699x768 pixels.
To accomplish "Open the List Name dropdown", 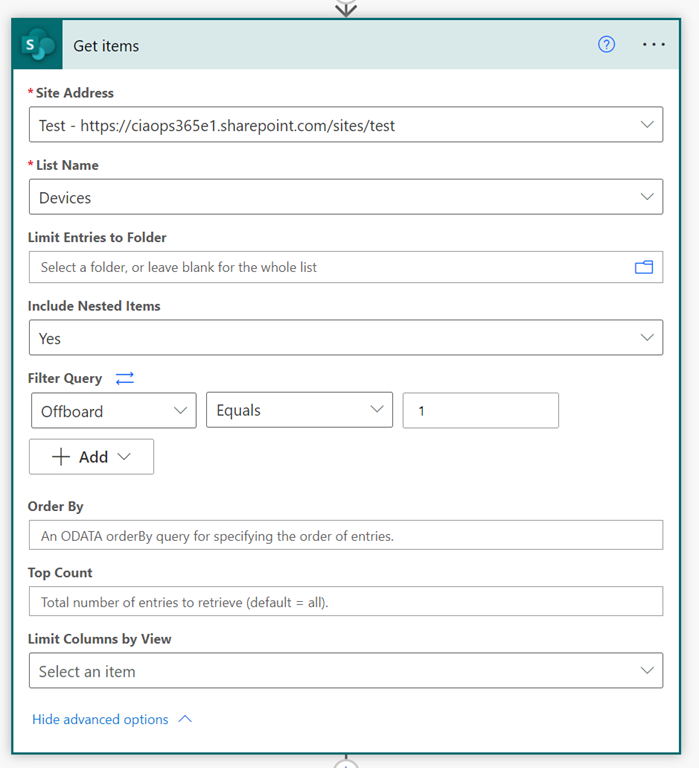I will click(x=646, y=197).
